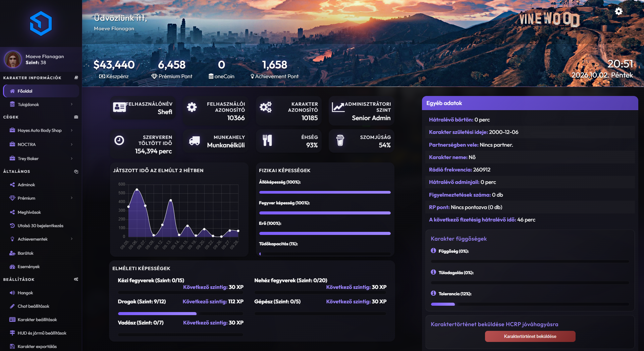Click the Munkahely truck icon
Screen dimensions: 644x351
coord(194,141)
